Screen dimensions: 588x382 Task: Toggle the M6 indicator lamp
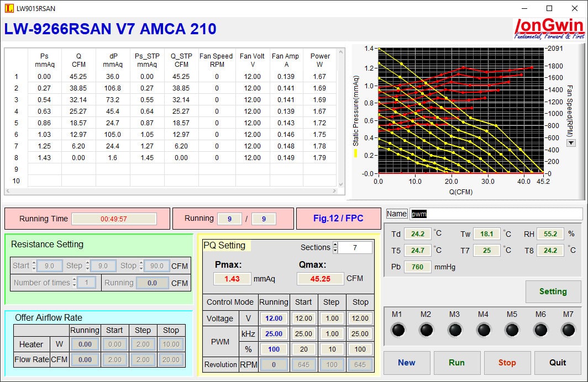541,330
